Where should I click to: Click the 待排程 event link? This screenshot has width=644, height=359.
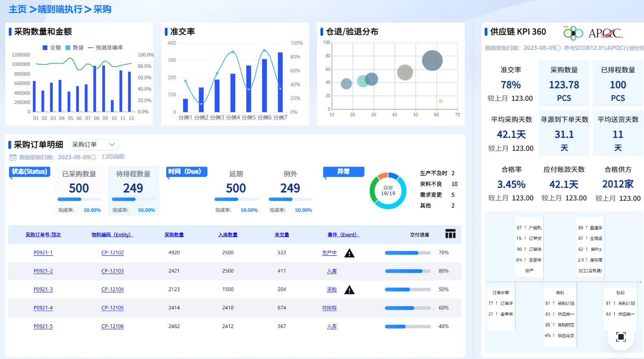tap(329, 308)
